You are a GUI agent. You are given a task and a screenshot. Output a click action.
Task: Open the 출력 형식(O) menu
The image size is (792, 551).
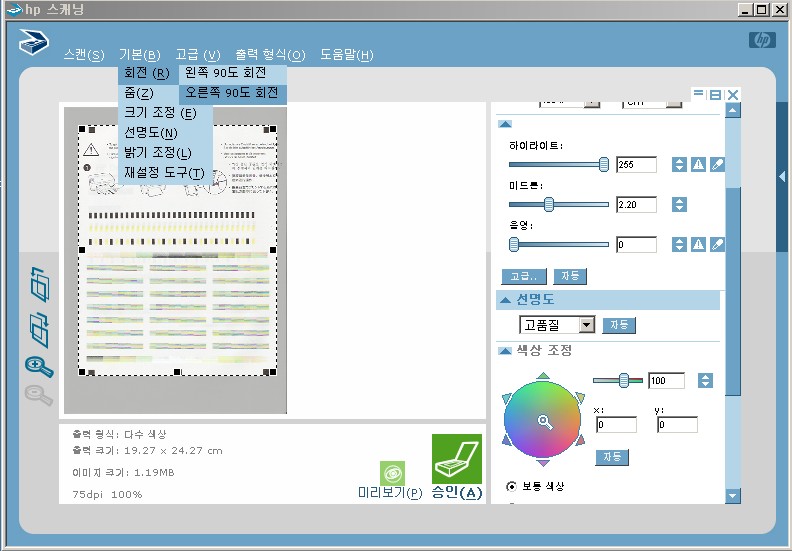(270, 54)
